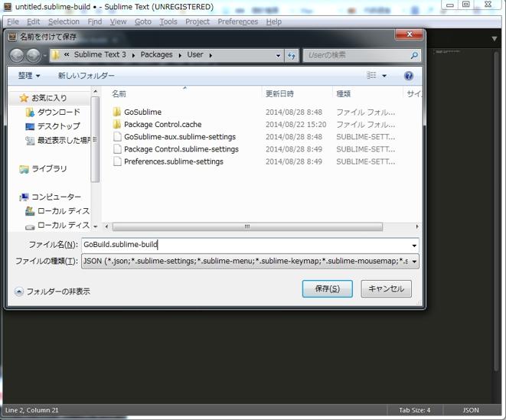The width and height of the screenshot is (506, 420).
Task: Open the File menu
Action: [x=13, y=21]
